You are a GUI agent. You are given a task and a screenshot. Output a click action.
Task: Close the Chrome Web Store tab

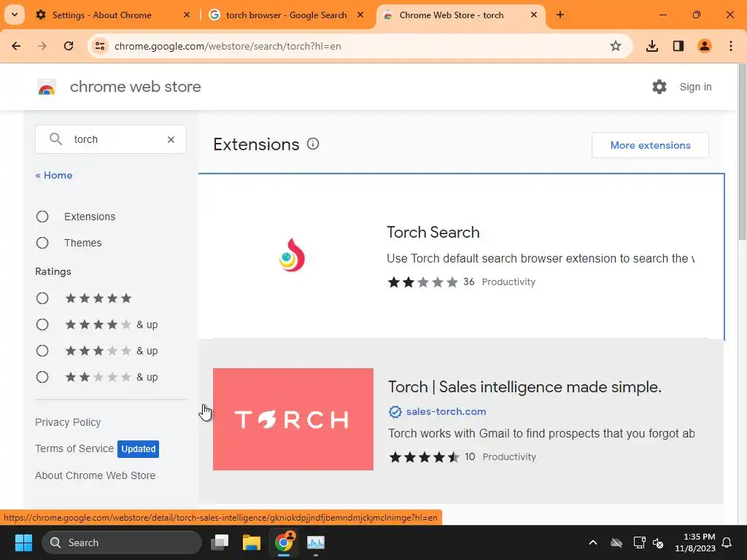click(534, 15)
